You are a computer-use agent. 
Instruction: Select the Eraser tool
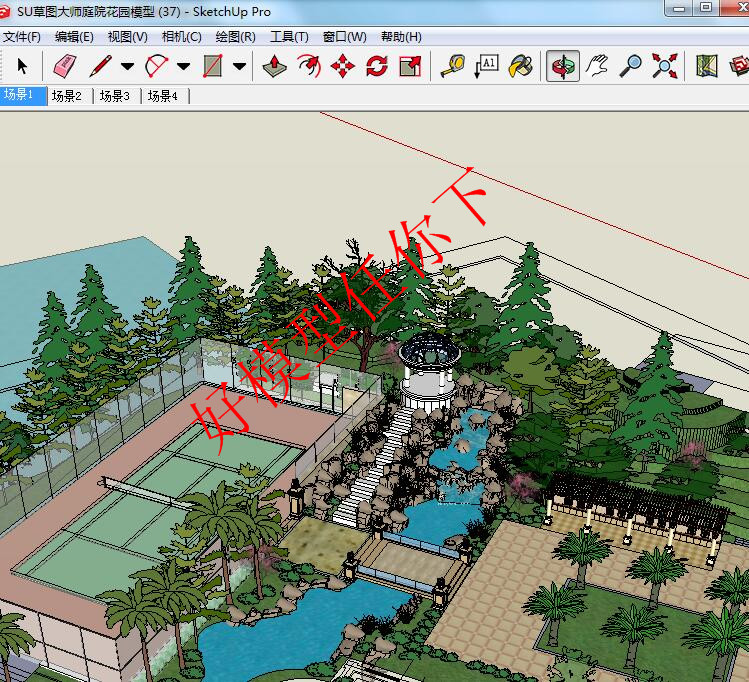click(x=65, y=66)
